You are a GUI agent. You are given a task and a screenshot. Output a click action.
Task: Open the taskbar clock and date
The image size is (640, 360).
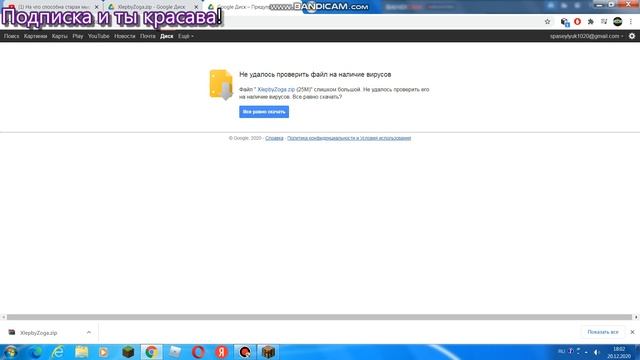tap(619, 353)
